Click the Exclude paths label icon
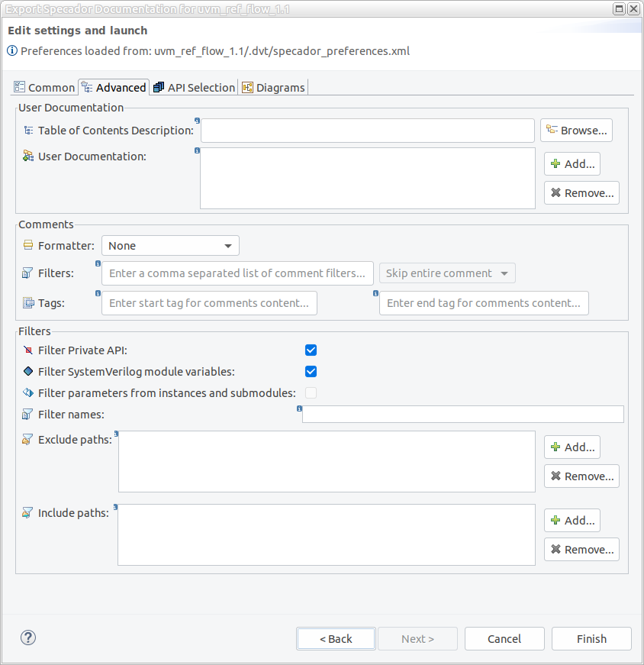The width and height of the screenshot is (644, 665). 28,440
